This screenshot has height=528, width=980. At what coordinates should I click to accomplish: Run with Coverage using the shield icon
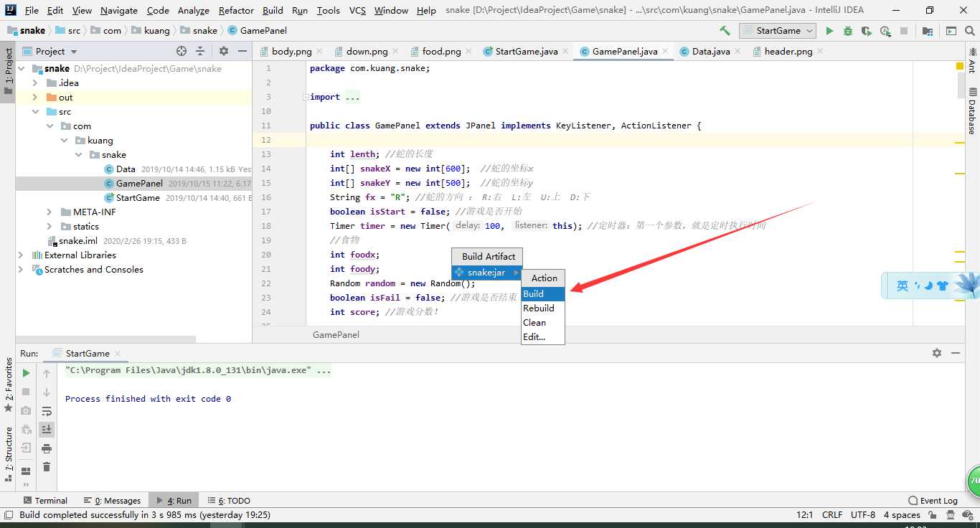click(x=867, y=31)
